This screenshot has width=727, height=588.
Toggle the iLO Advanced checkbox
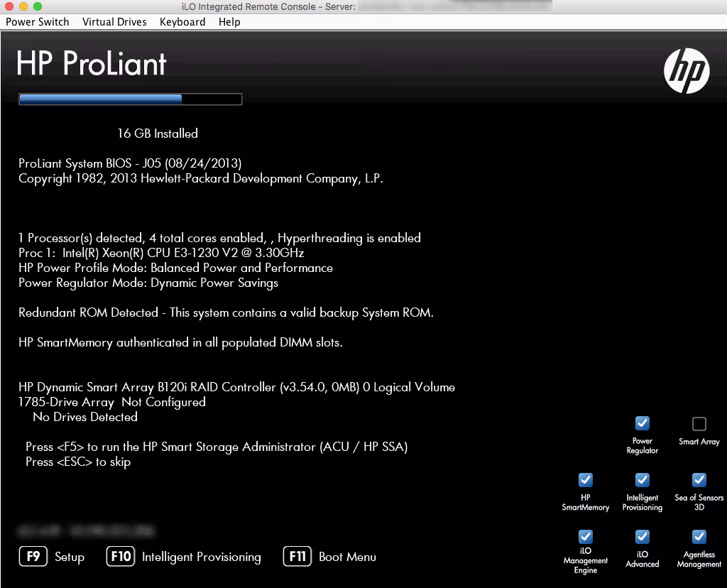(642, 536)
